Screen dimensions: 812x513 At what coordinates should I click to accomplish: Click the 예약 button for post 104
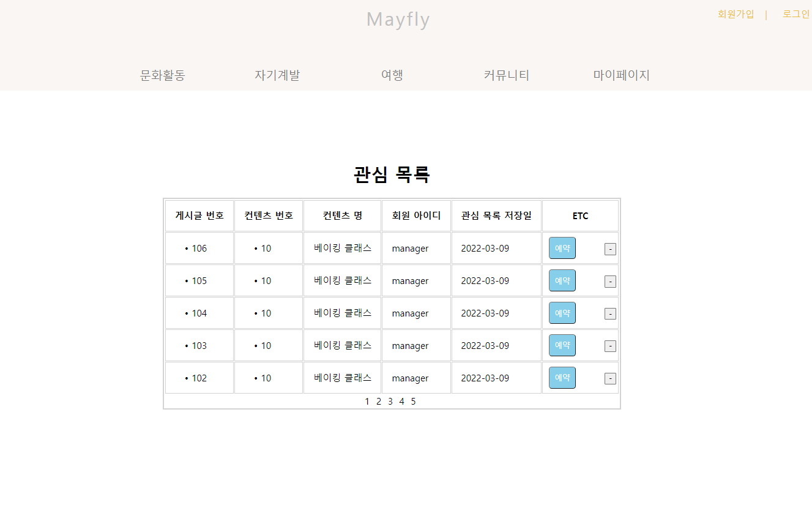[562, 313]
